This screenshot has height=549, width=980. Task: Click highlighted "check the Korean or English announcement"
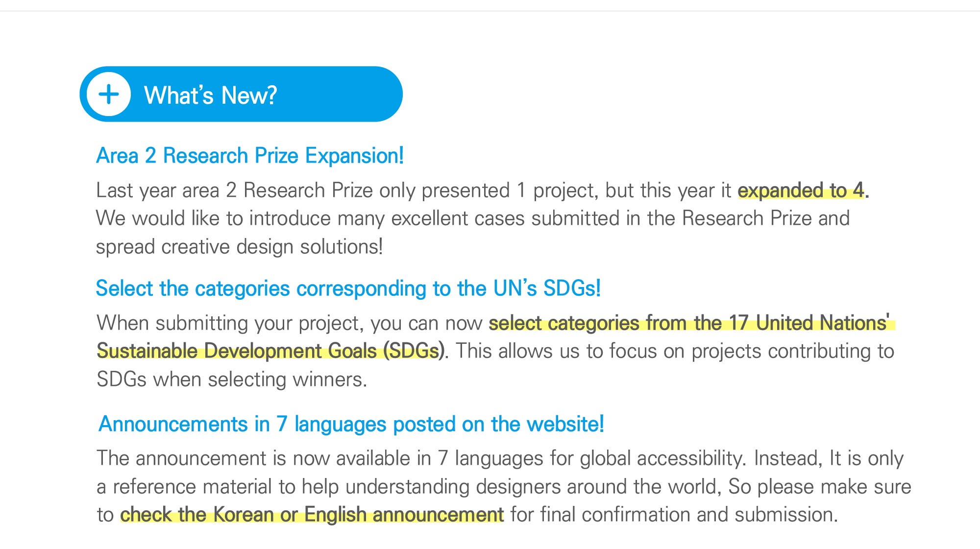click(312, 515)
